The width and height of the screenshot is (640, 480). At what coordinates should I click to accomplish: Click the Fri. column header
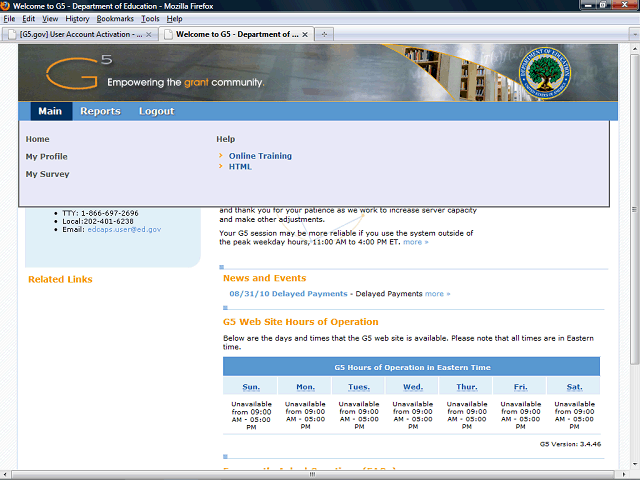[520, 387]
